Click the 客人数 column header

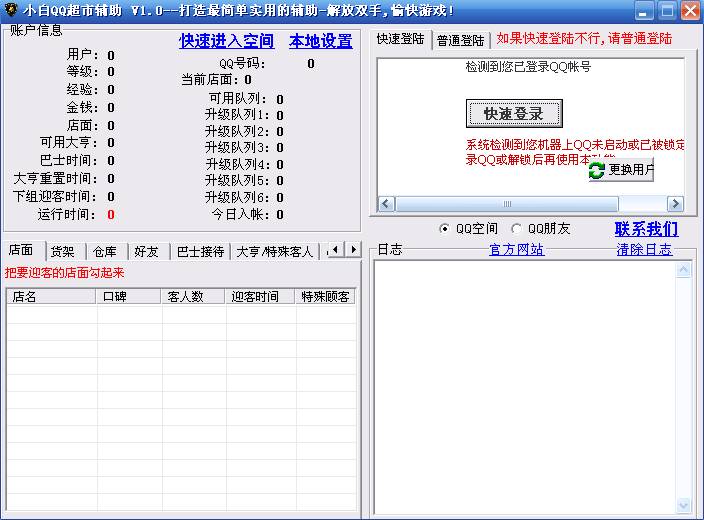coord(193,297)
